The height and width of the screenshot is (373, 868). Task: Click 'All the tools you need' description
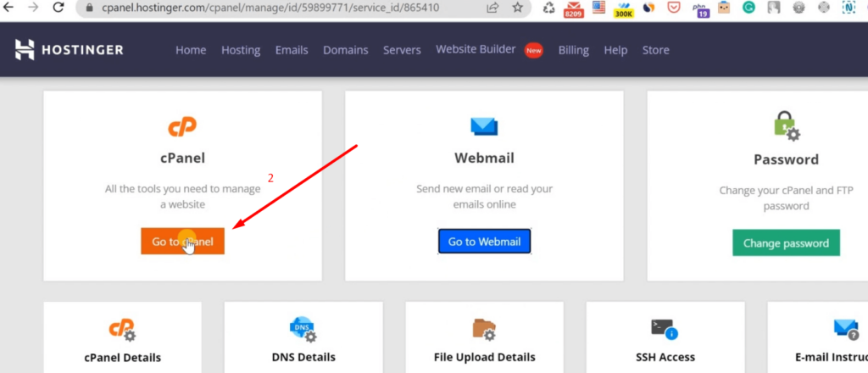183,197
